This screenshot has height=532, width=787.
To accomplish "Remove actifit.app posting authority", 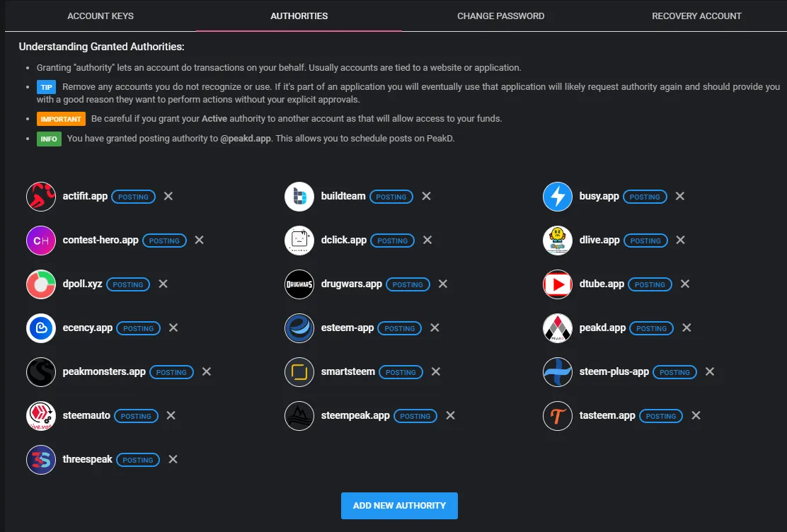I will tap(168, 196).
